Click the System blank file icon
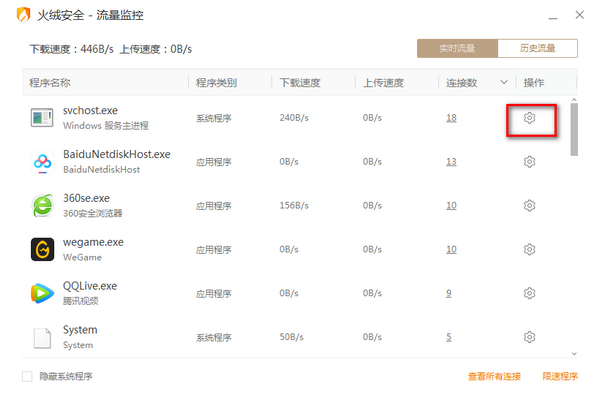The width and height of the screenshot is (600, 395). tap(42, 338)
